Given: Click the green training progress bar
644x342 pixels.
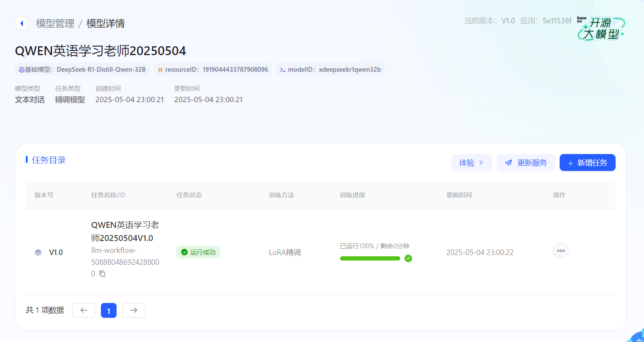Looking at the screenshot, I should pos(370,258).
